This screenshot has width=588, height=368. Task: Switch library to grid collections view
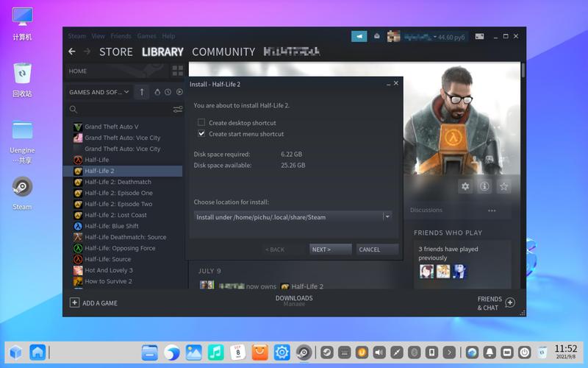[x=178, y=71]
